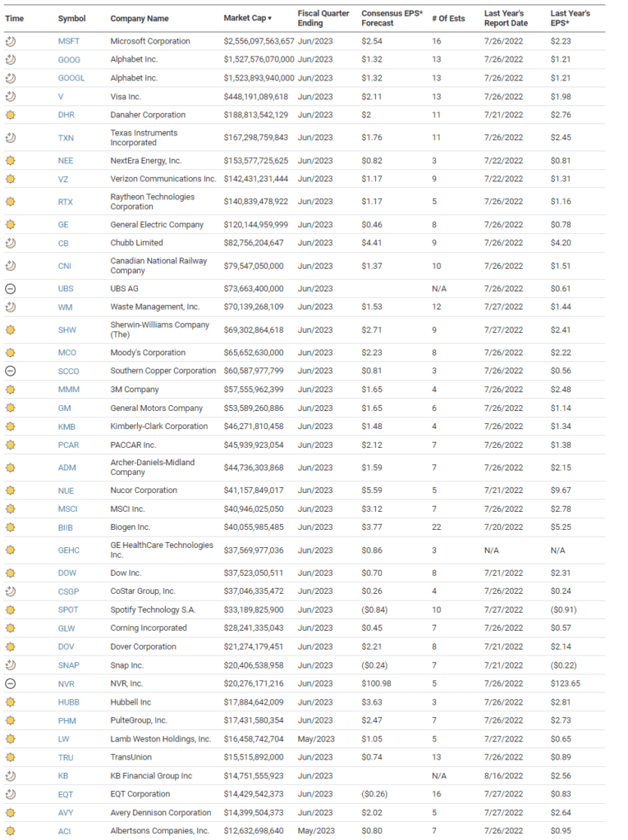Click the sun icon in the NEE row
628x840 pixels.
10,161
